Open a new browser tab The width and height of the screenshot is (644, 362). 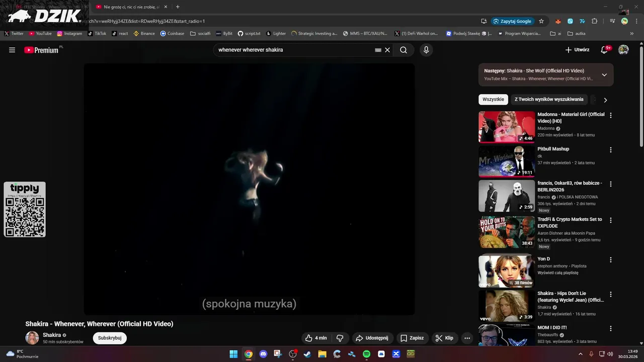point(178,7)
